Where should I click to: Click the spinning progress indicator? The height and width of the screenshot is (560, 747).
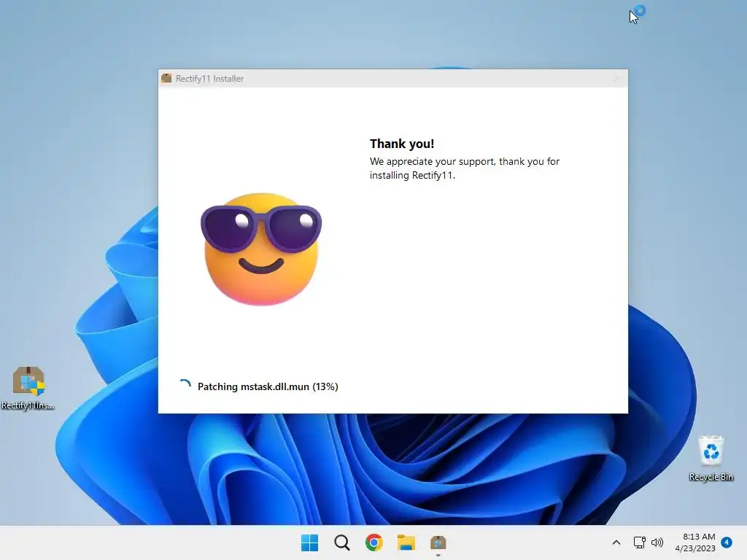pos(185,385)
